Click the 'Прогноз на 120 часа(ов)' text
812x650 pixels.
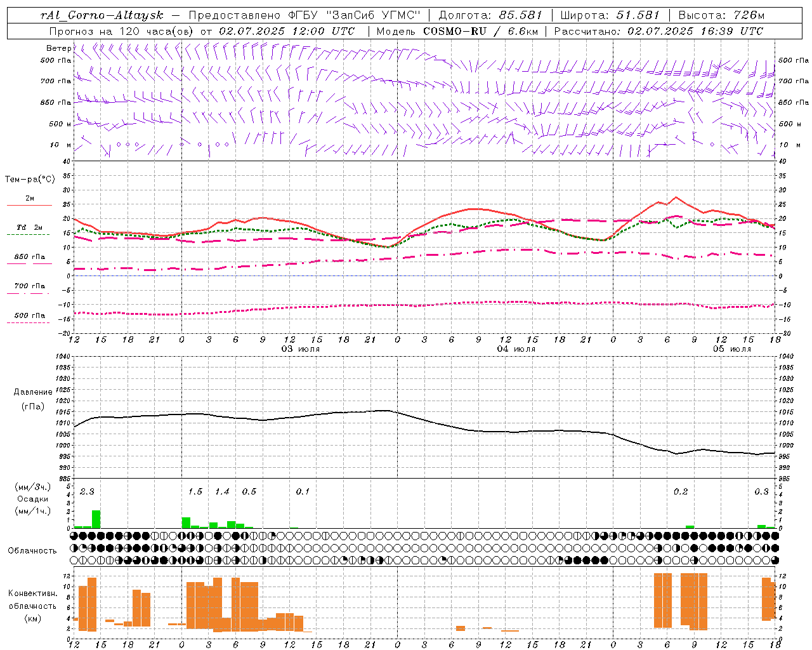122,30
